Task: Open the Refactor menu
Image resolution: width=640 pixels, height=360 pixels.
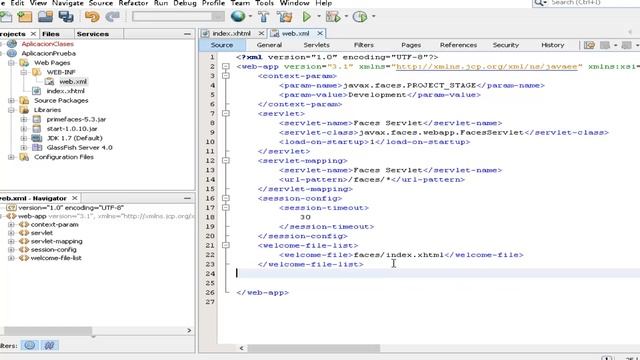Action: [133, 3]
